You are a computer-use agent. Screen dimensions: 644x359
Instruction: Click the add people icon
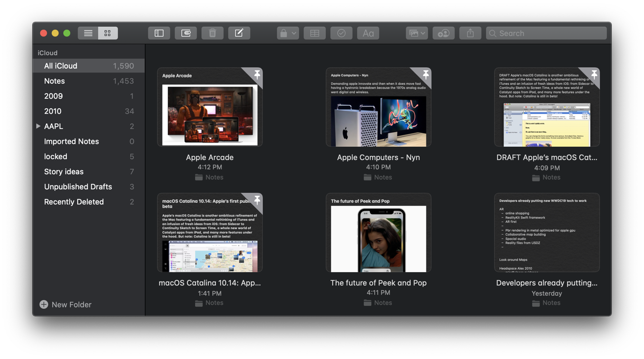point(443,33)
